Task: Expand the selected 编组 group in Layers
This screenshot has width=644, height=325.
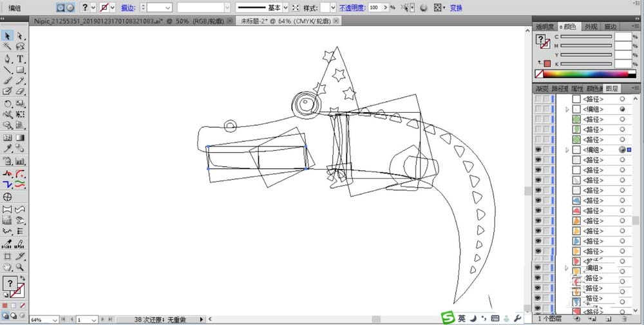Action: click(567, 150)
